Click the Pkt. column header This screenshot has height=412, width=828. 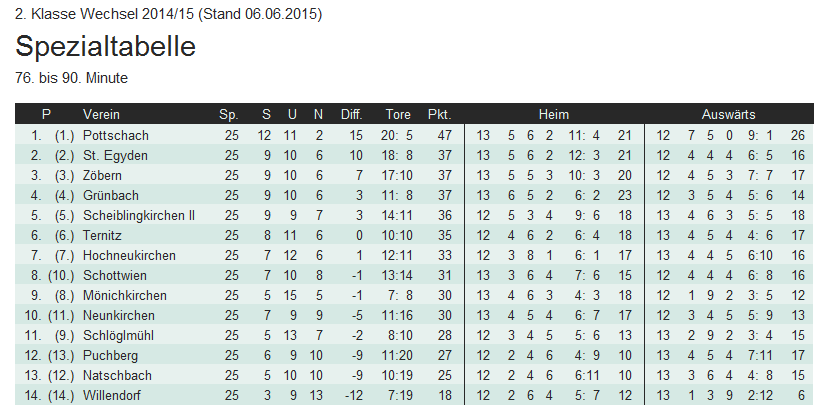[440, 114]
